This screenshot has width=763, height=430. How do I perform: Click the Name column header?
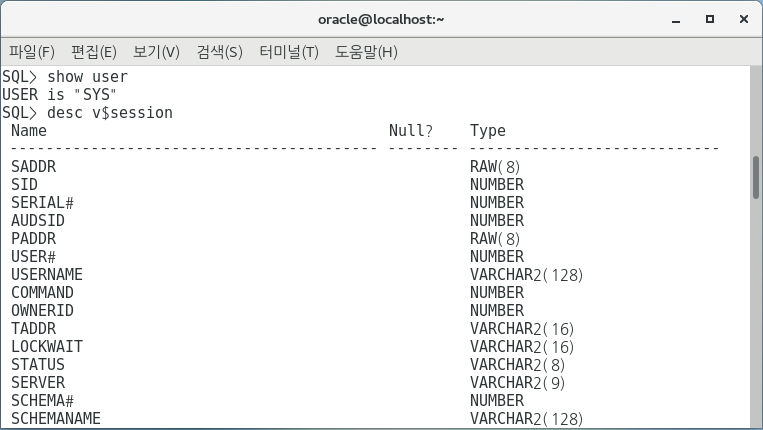coord(29,130)
